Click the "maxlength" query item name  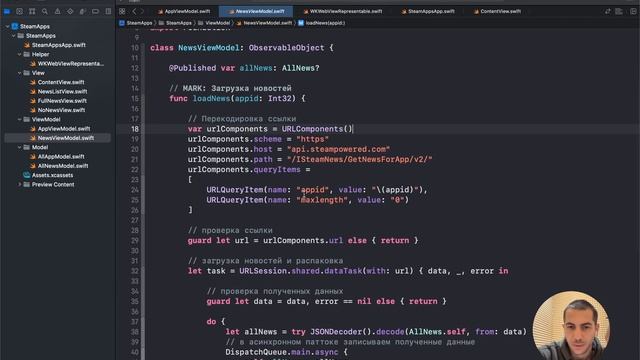322,200
